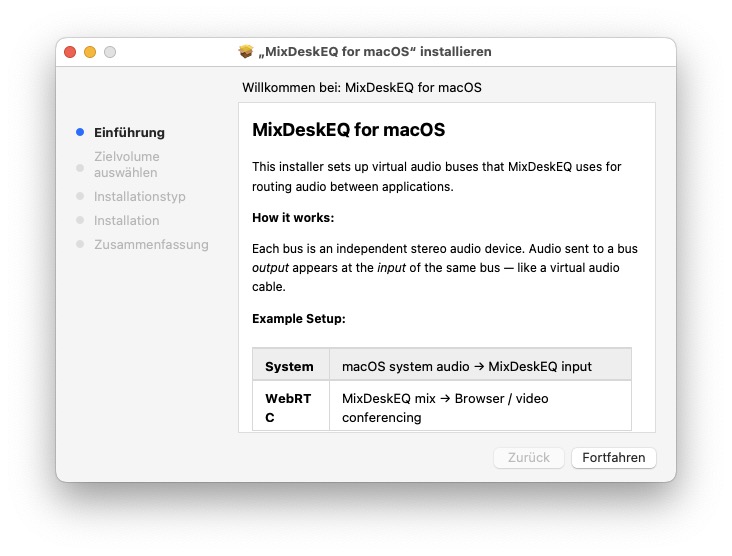Screen dimensions: 732x556
Task: Click the blue bullet beside Einführung
Action: [80, 133]
